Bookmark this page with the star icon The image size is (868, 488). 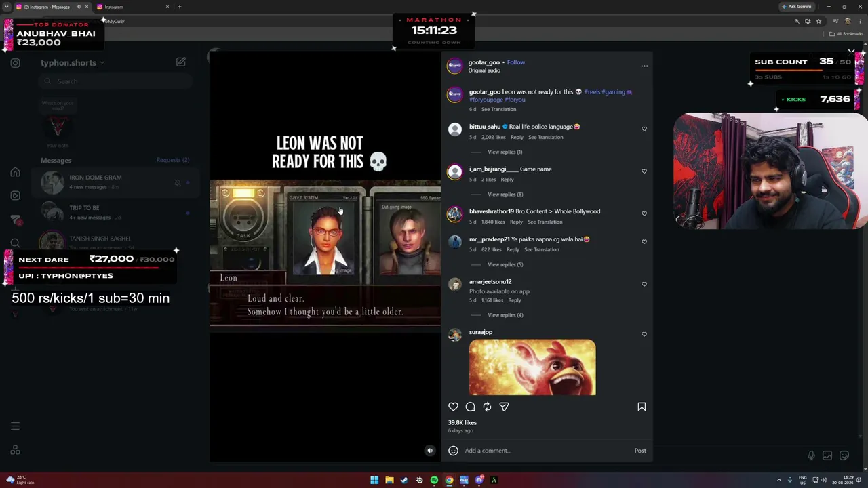click(818, 21)
